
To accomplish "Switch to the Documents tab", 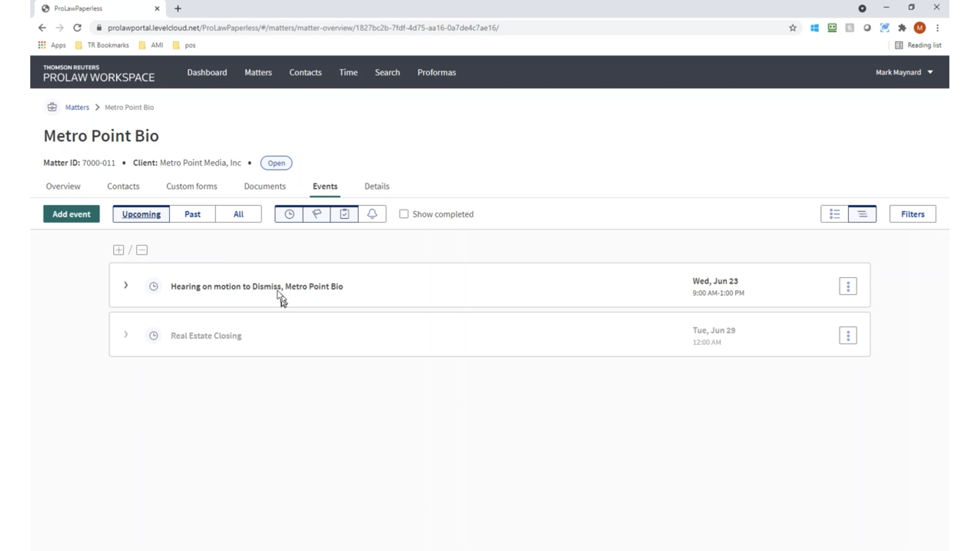I will [x=265, y=186].
